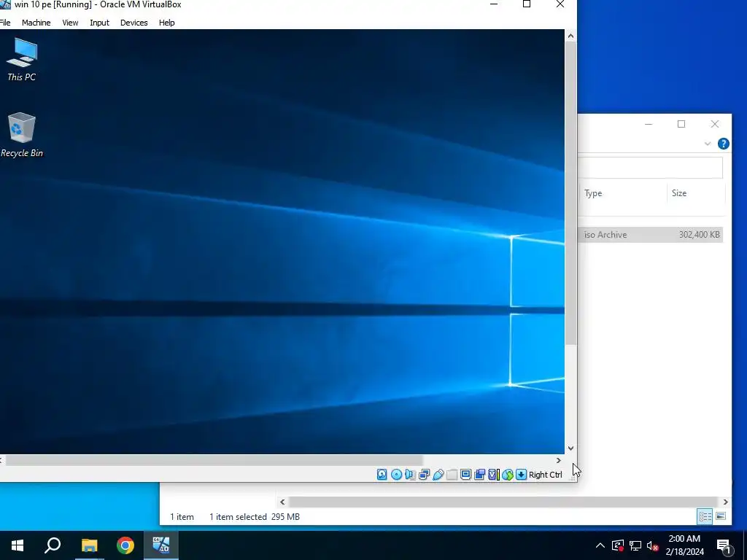The width and height of the screenshot is (747, 560).
Task: Click the tray icon with a red dot
Action: point(617,545)
